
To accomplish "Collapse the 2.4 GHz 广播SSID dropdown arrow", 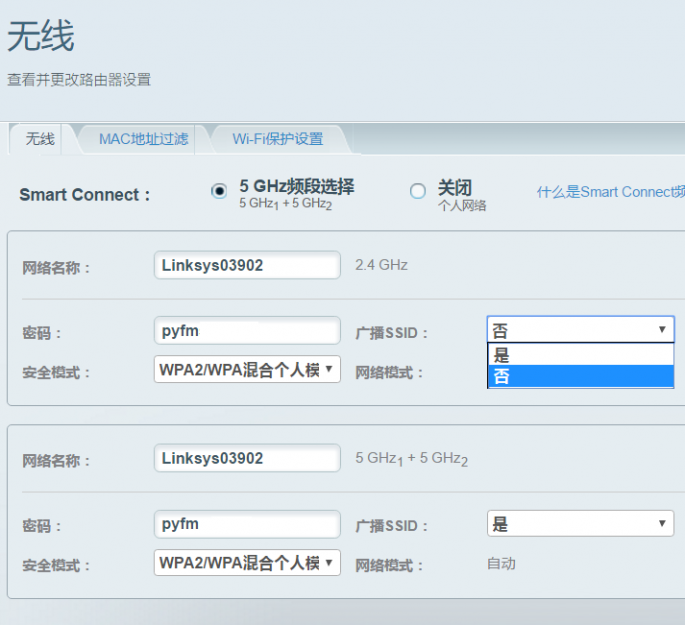I will [662, 329].
